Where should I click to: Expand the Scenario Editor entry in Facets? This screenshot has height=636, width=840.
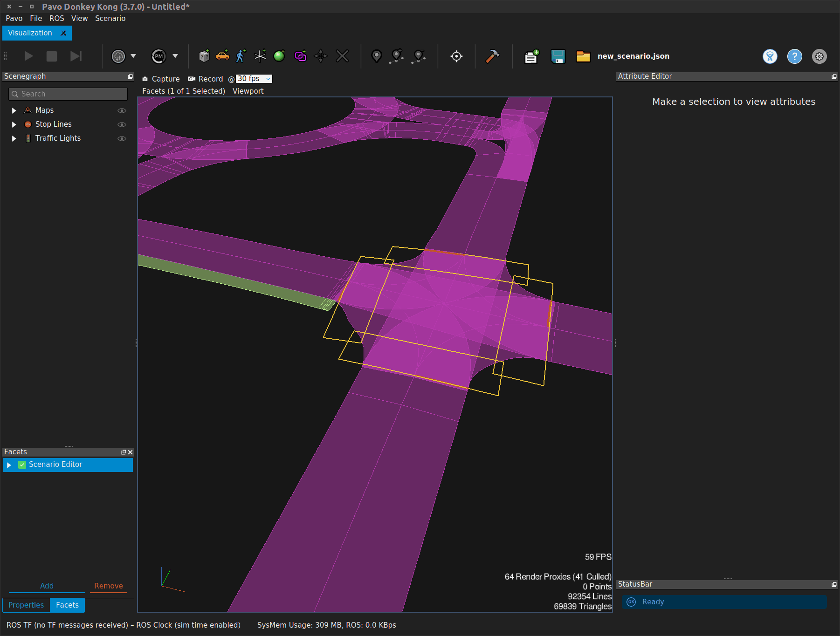[8, 465]
